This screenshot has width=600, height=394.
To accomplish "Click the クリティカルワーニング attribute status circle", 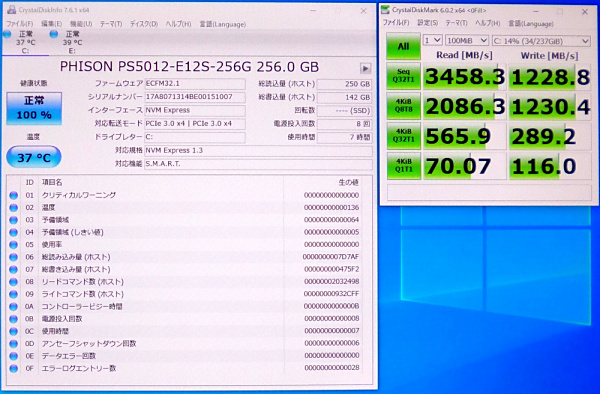I will [13, 195].
